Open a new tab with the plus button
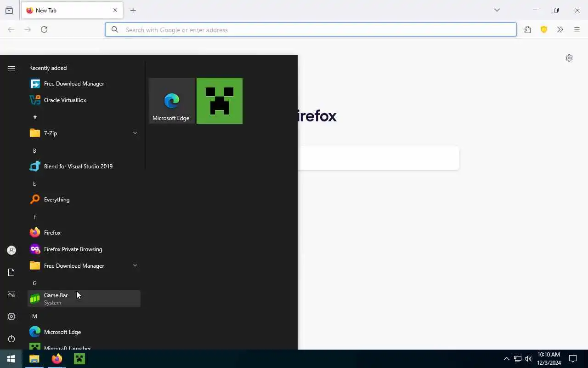This screenshot has height=368, width=588. (x=133, y=10)
